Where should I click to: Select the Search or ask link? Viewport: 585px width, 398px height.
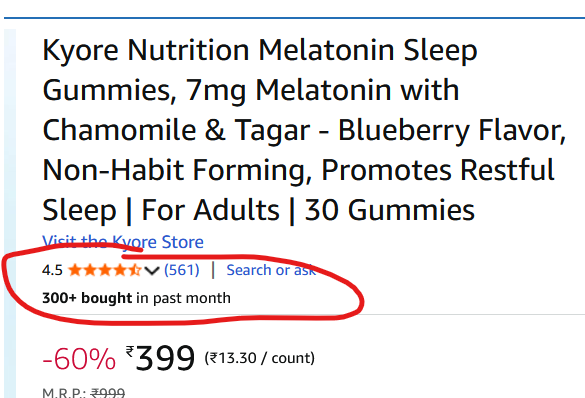click(x=271, y=270)
